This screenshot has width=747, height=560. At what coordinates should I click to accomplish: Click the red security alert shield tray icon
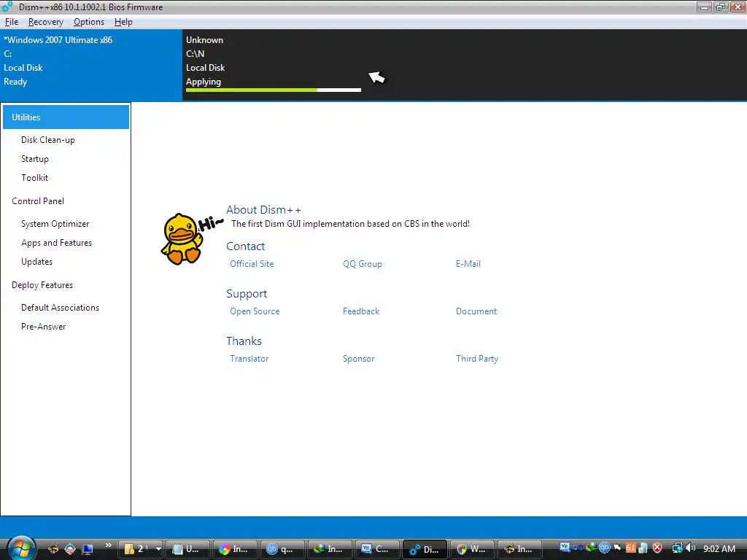tap(657, 548)
